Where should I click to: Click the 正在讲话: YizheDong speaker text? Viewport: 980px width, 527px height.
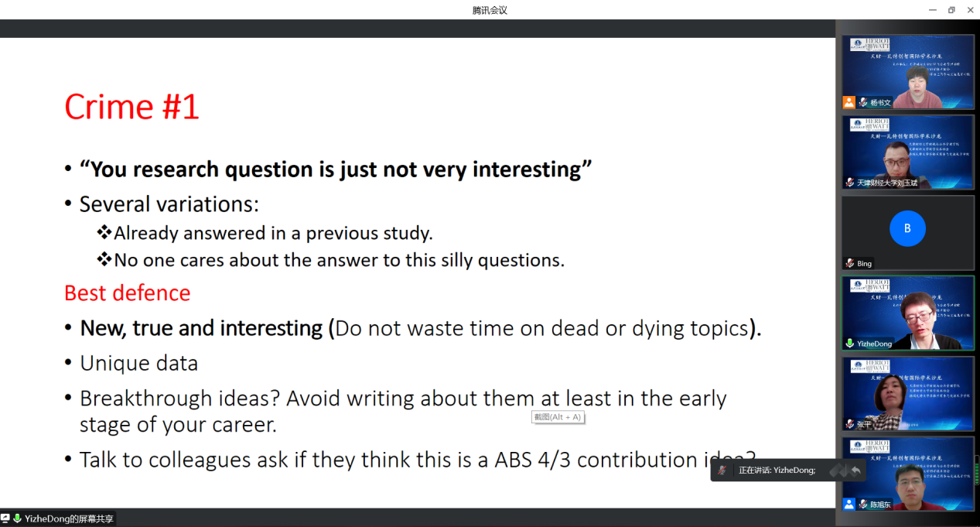tap(777, 470)
